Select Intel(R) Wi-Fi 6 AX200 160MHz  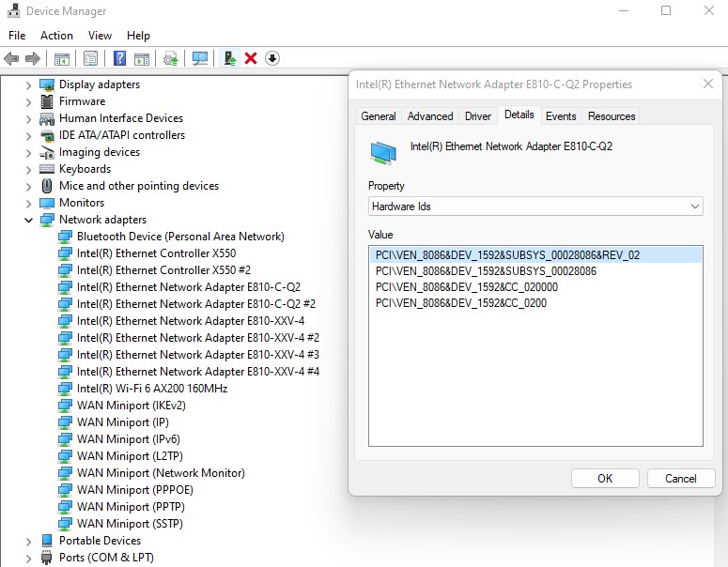pos(152,389)
